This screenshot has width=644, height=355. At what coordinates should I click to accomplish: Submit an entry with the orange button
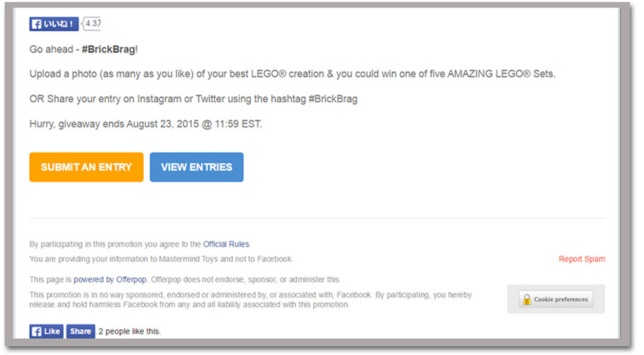86,167
